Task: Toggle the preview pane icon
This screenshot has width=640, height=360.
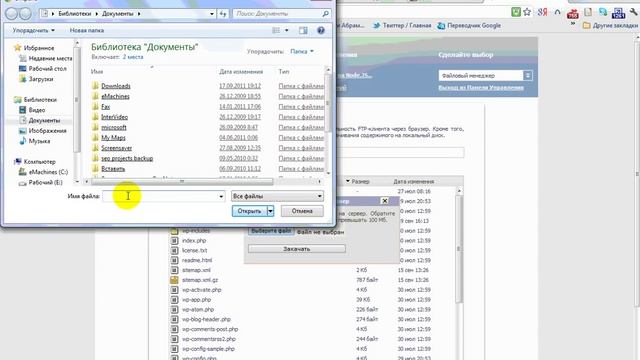Action: click(x=303, y=30)
